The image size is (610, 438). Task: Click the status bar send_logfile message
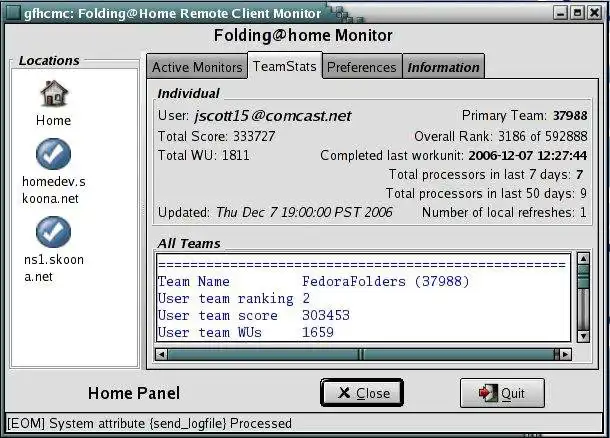coord(149,424)
